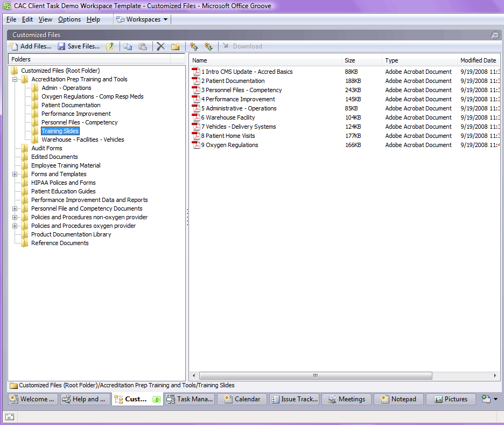Select Warehouse - Facilities - Vehicles folder
Image resolution: width=504 pixels, height=425 pixels.
(82, 140)
